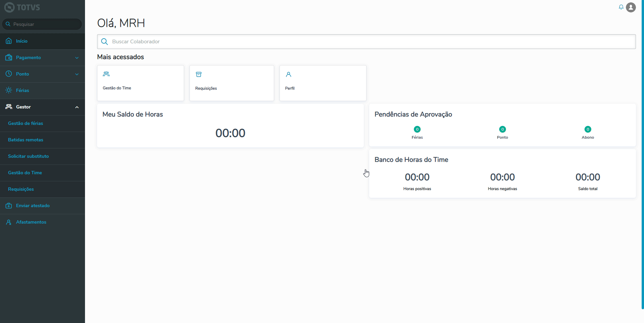The image size is (644, 323).
Task: Click the Afastamentos person icon
Action: [x=9, y=222]
